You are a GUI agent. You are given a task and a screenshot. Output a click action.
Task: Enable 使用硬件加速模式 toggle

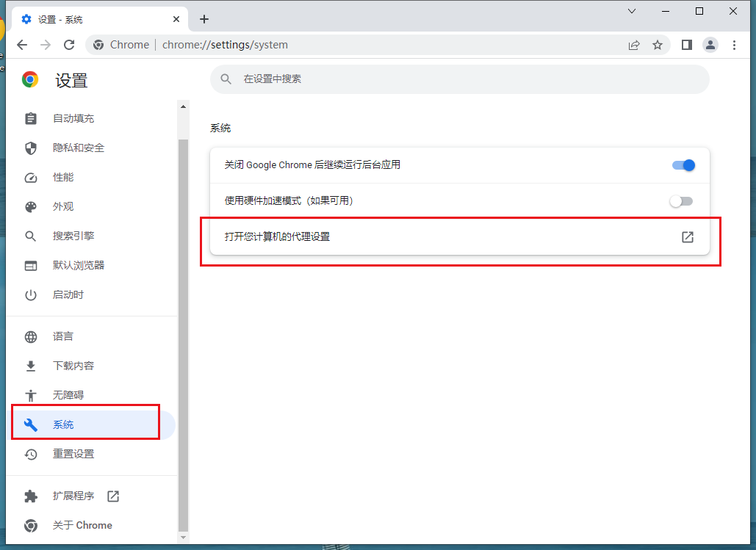pos(681,201)
